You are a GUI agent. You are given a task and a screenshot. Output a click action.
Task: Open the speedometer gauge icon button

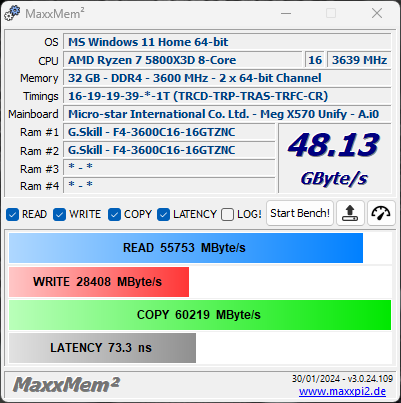(381, 213)
